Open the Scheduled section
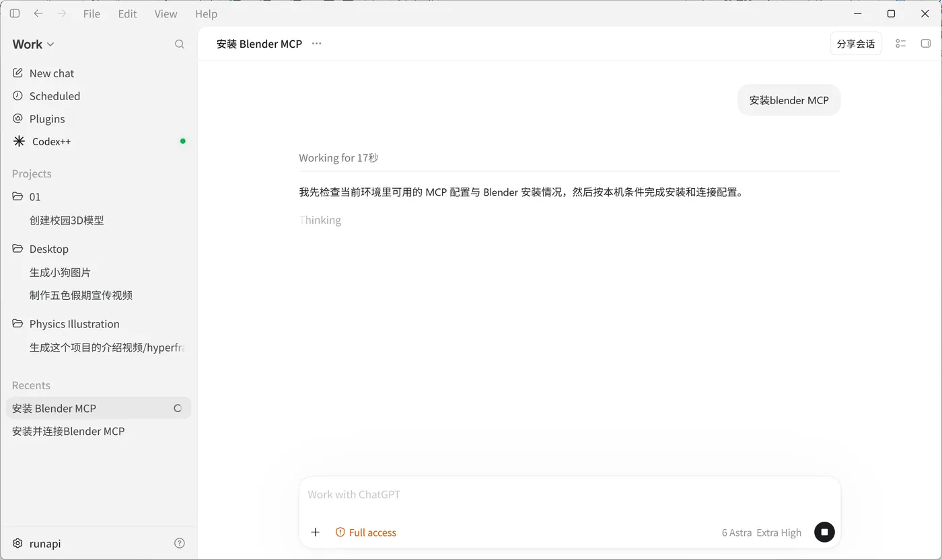942x560 pixels. [x=98, y=96]
